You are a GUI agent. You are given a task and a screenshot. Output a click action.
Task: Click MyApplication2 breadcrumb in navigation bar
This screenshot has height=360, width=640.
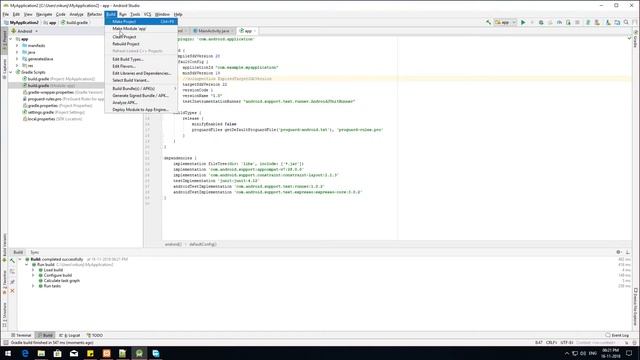click(21, 23)
